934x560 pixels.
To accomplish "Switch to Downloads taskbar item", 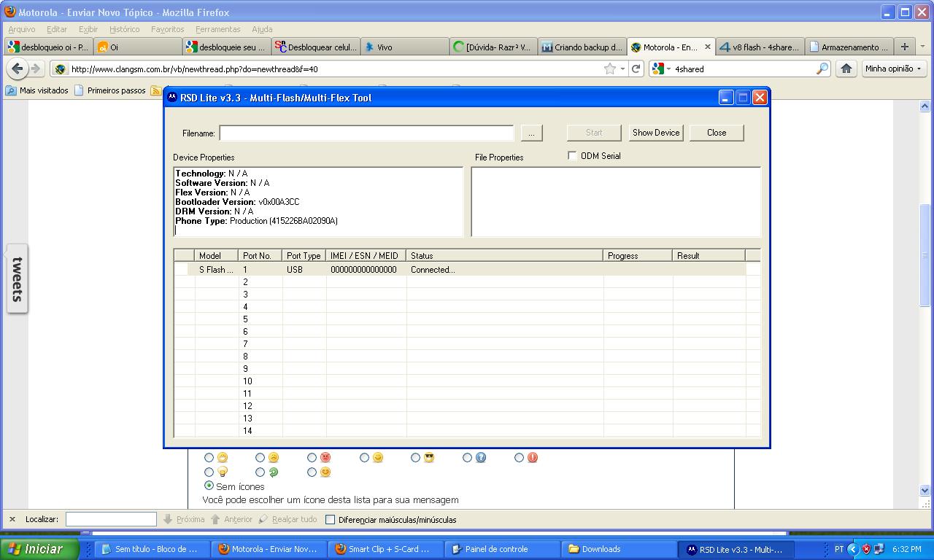I will 619,549.
